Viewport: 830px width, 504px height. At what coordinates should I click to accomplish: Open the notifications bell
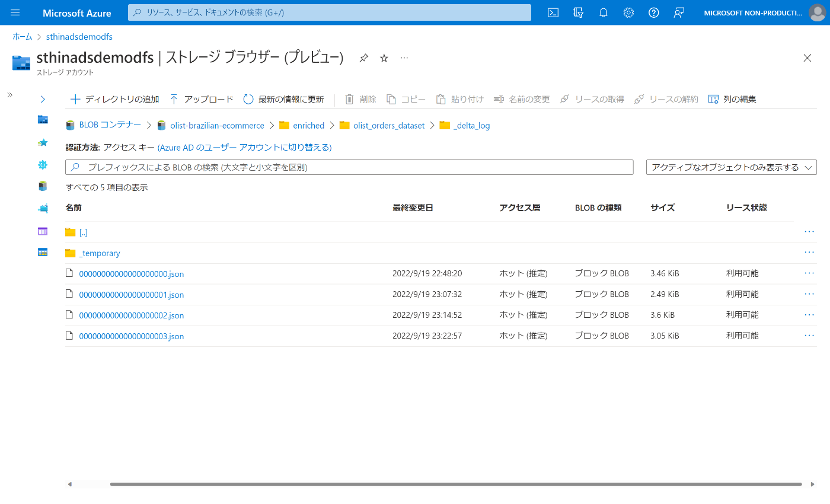pos(604,12)
